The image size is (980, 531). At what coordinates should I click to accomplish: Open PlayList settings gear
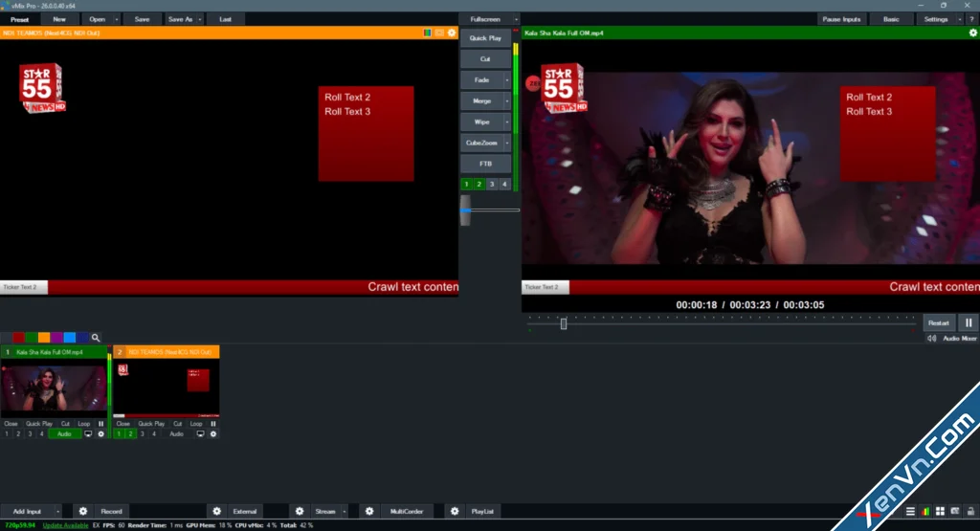pos(455,511)
